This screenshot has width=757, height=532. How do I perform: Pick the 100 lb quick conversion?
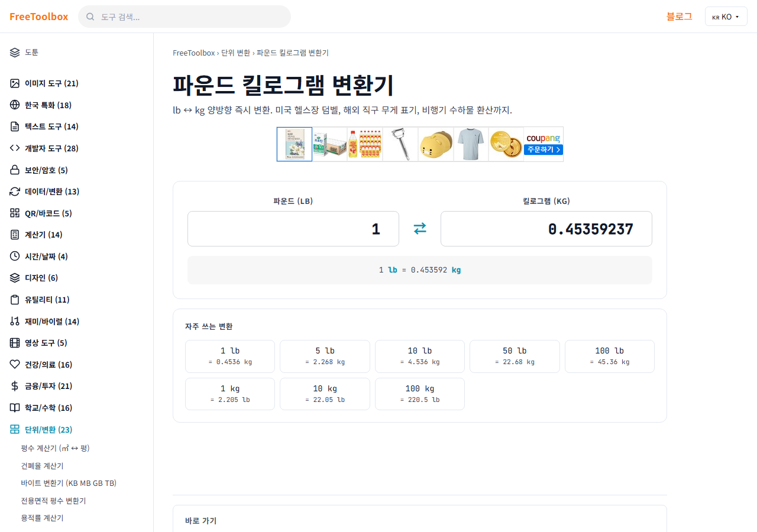coord(610,356)
